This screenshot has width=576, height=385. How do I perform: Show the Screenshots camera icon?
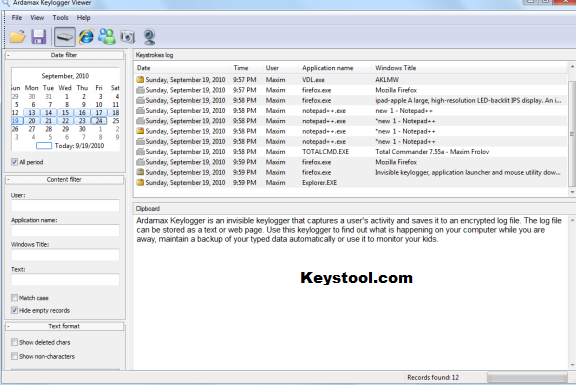coord(127,37)
